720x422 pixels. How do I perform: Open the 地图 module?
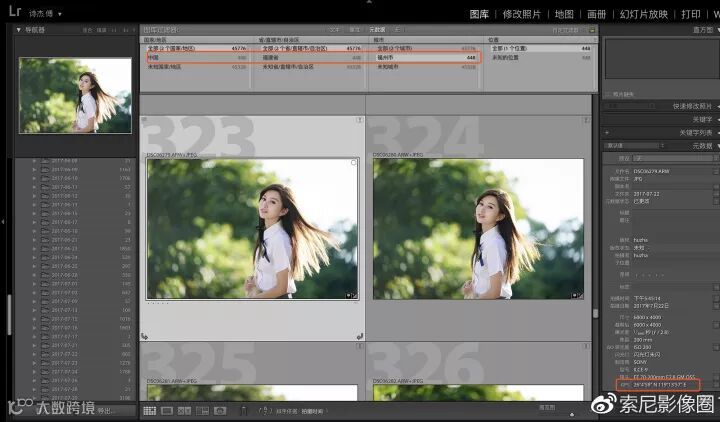[564, 14]
